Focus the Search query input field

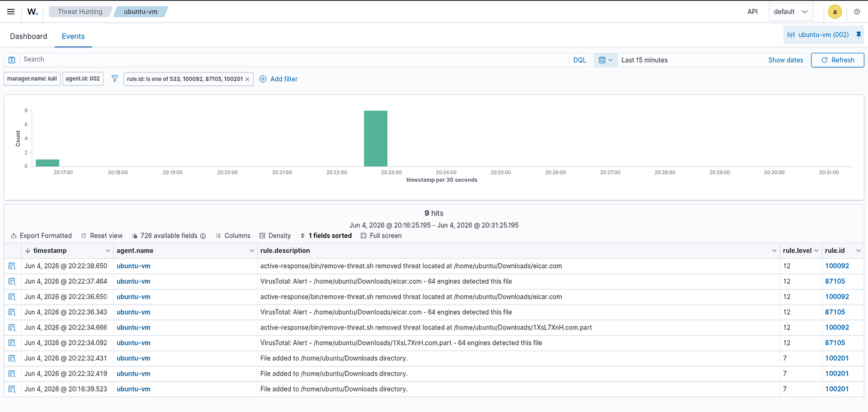(294, 60)
